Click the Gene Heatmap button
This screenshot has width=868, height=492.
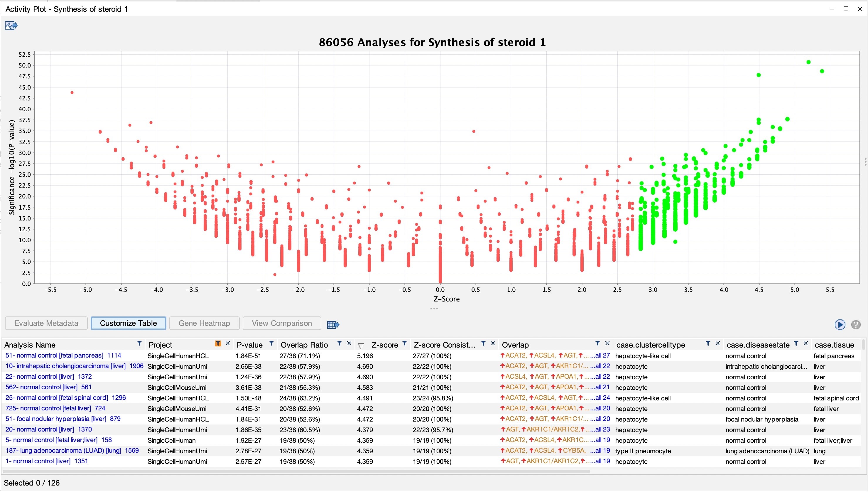pos(204,323)
